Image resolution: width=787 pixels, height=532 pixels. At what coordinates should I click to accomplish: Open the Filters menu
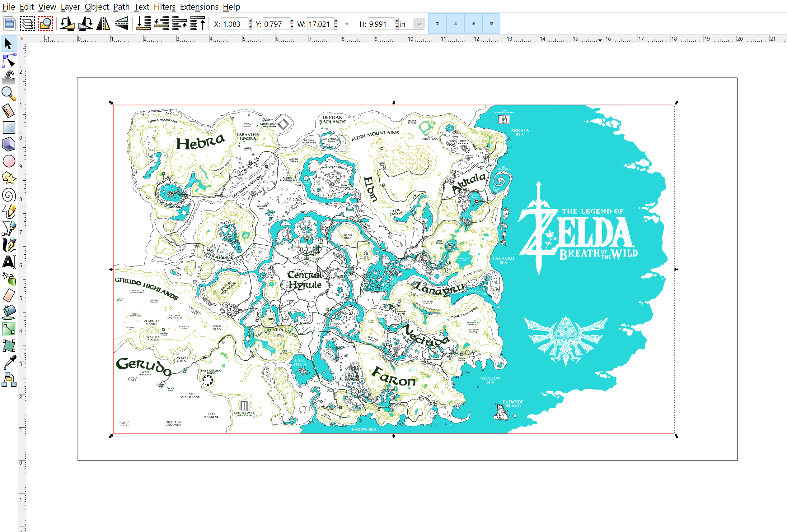164,7
